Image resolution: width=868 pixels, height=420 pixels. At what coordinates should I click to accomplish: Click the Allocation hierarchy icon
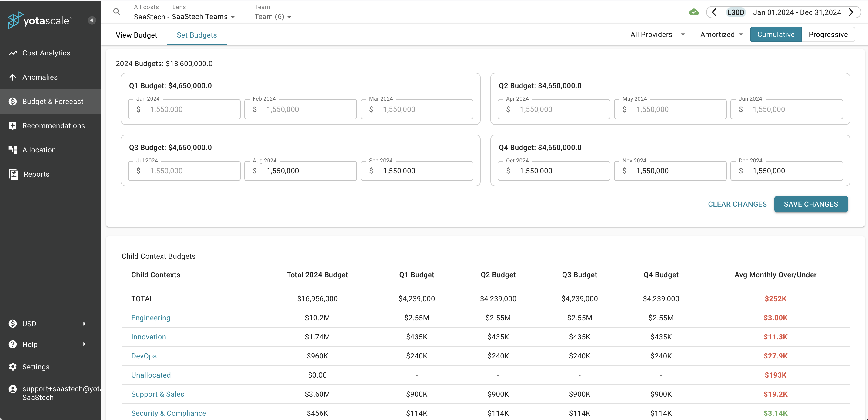tap(13, 150)
